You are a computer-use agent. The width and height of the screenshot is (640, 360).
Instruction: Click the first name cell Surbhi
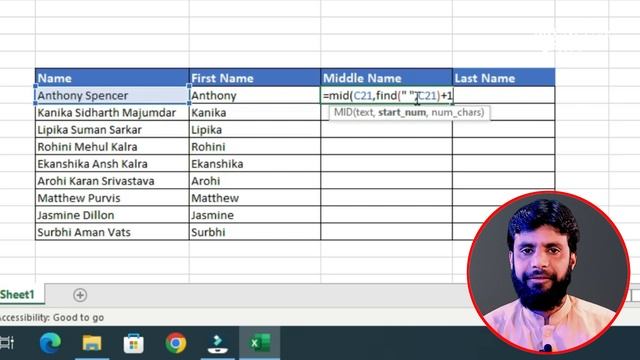[255, 232]
